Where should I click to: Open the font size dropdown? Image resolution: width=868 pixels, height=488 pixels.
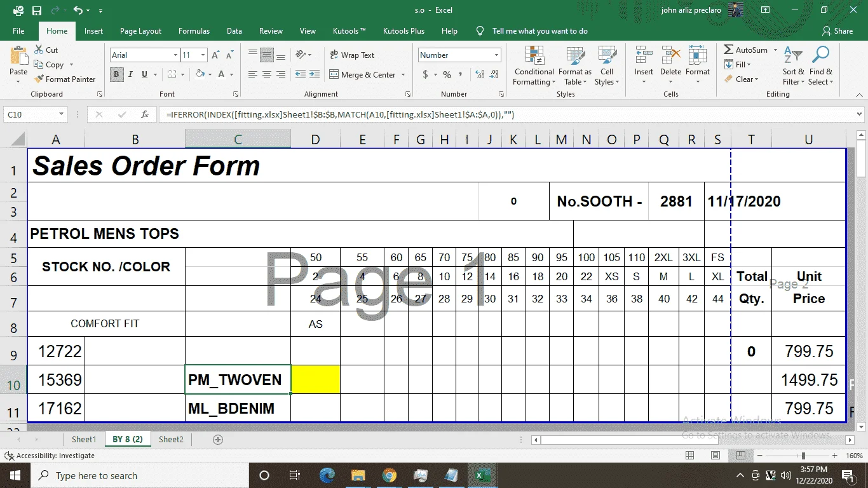click(x=203, y=55)
